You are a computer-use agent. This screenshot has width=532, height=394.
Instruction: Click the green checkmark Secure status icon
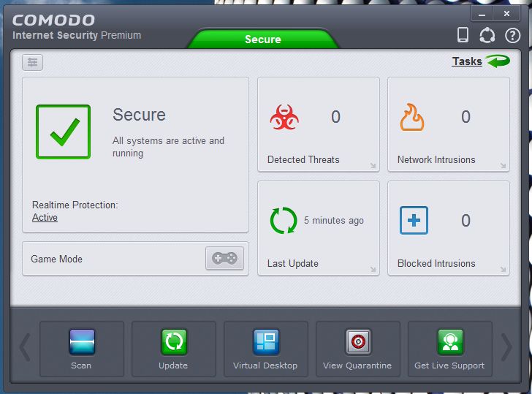(x=63, y=132)
